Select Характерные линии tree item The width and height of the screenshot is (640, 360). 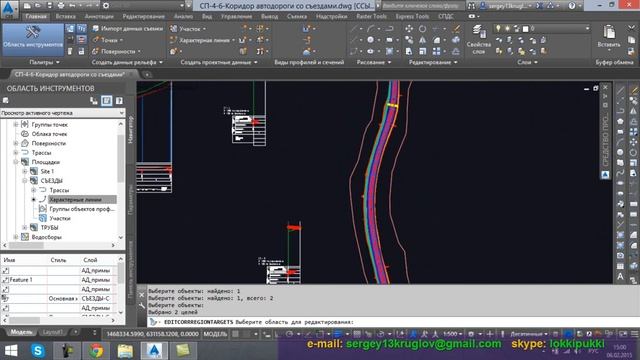tap(76, 200)
